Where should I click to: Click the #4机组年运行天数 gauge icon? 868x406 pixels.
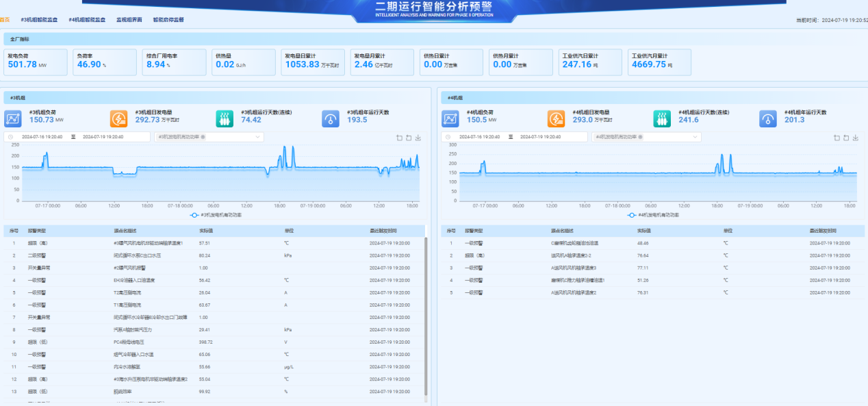(x=767, y=118)
